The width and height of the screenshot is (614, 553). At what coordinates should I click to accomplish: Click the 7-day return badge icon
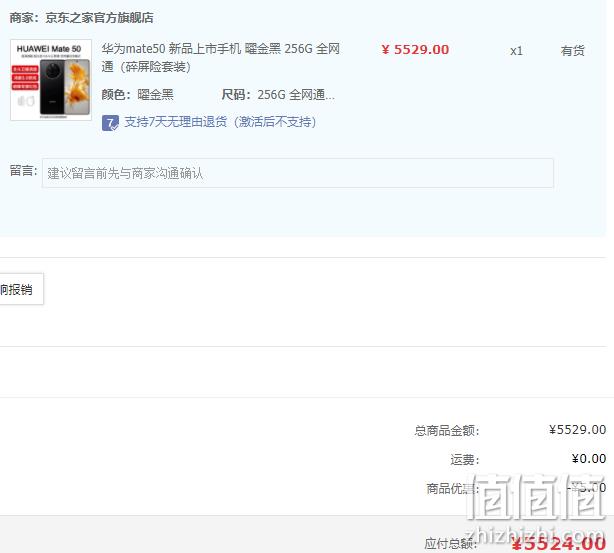110,123
